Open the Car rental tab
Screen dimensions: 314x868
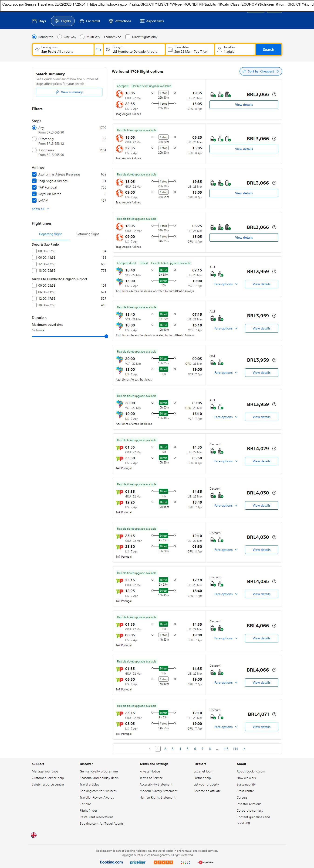(x=90, y=21)
